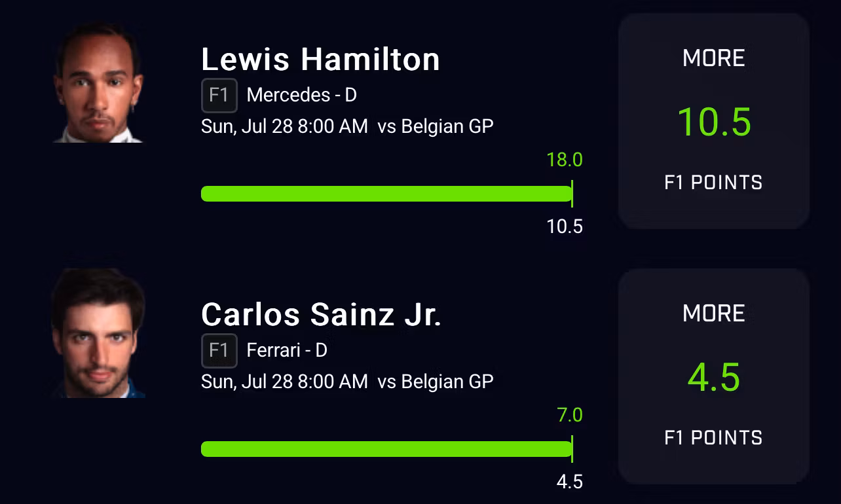Click Lewis Hamilton's driver photo
Screen dimensions: 841x504
[98, 84]
